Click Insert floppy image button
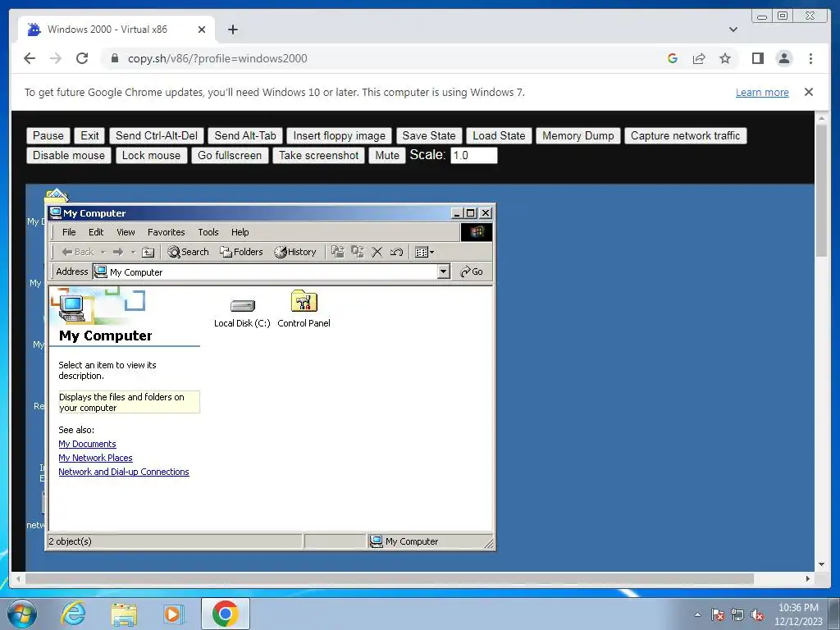The width and height of the screenshot is (840, 630). click(x=339, y=135)
